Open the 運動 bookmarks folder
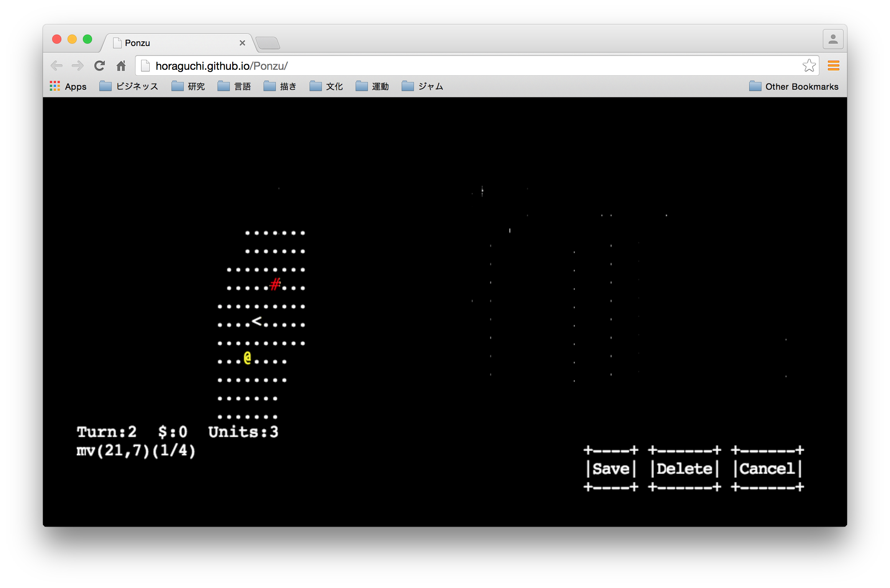Screen dimensions: 890x588 pyautogui.click(x=372, y=86)
